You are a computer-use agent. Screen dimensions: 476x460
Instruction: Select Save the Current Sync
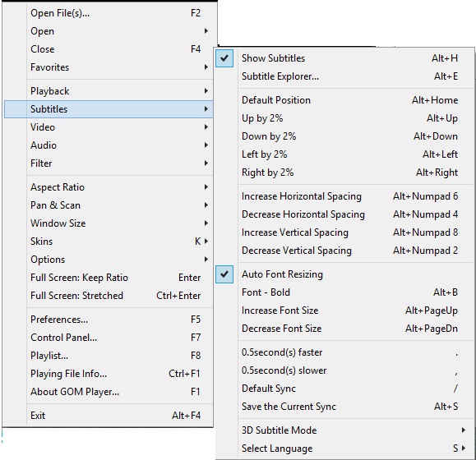point(344,407)
